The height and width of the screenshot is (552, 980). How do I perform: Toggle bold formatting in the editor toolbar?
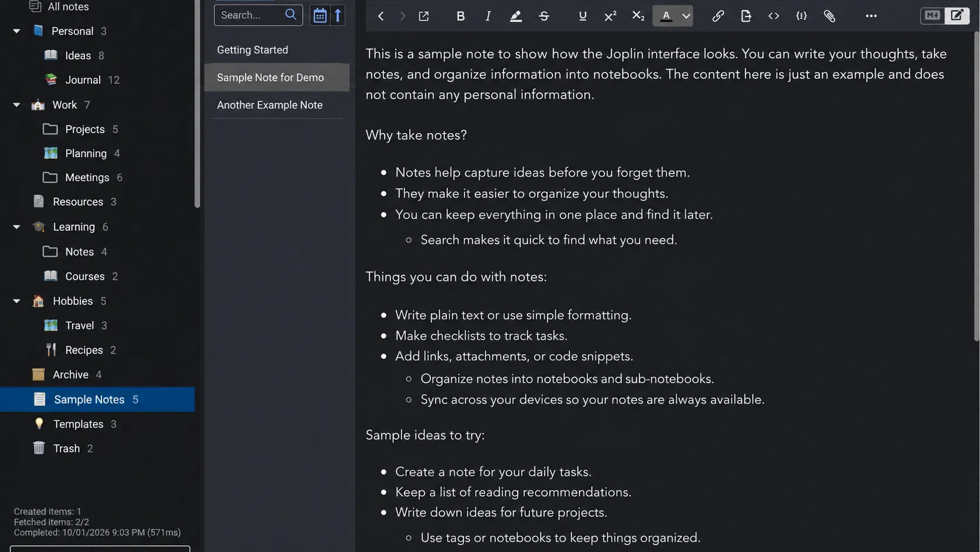coord(461,16)
